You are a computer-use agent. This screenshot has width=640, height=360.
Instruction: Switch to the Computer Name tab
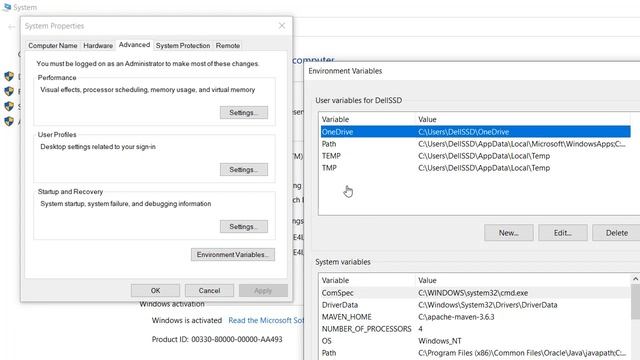[x=53, y=45]
